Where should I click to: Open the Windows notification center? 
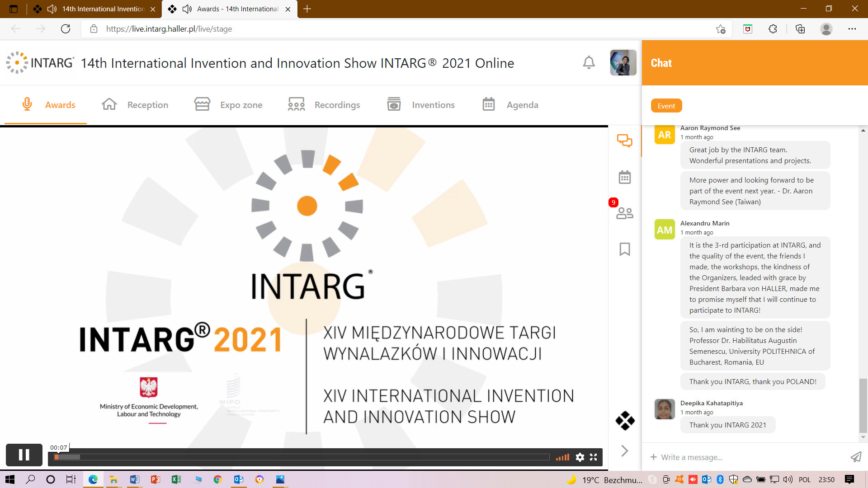click(x=849, y=479)
